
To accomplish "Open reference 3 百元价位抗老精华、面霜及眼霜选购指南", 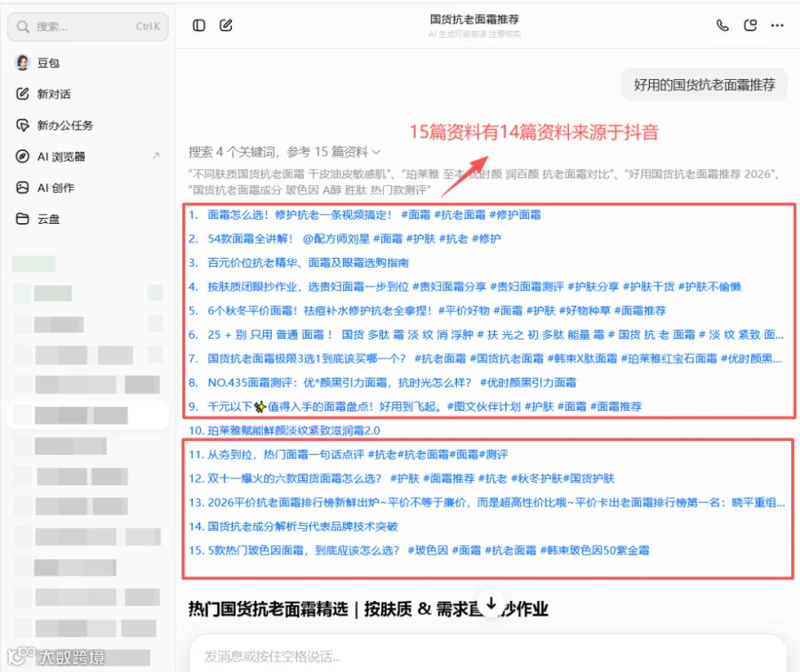I will point(308,263).
